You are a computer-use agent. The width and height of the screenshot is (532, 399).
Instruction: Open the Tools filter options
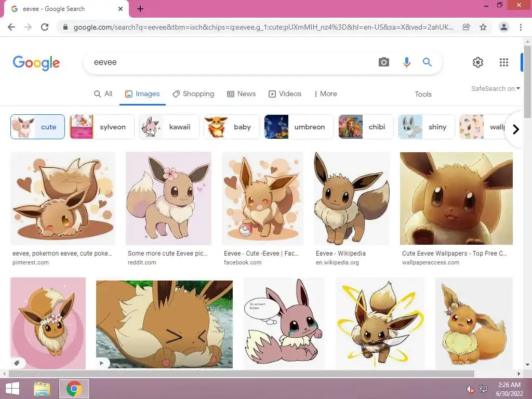click(x=423, y=94)
